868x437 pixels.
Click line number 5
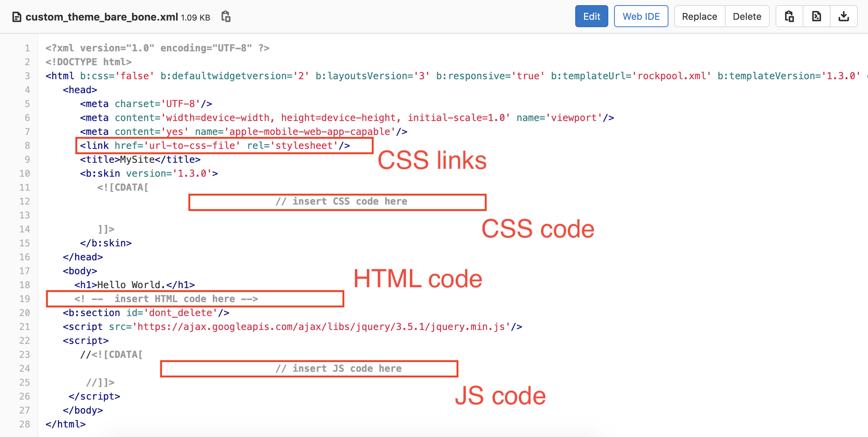point(27,103)
